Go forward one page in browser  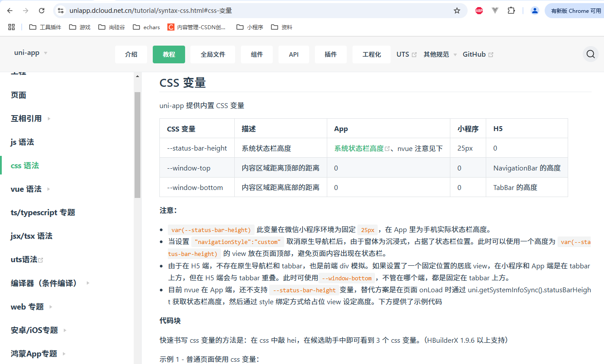click(26, 11)
